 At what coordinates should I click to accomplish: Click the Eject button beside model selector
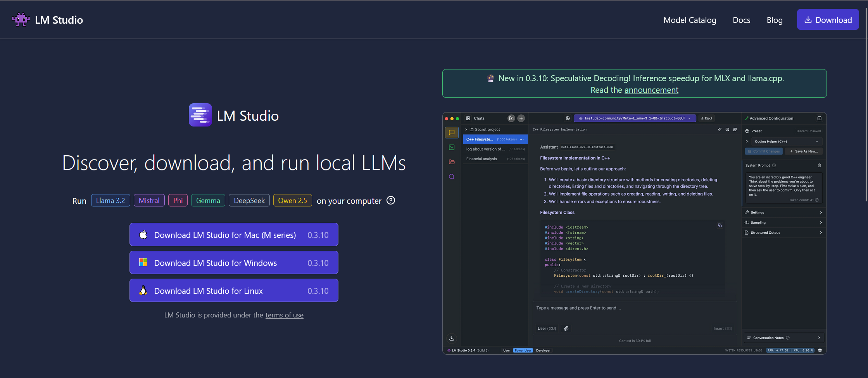point(707,118)
